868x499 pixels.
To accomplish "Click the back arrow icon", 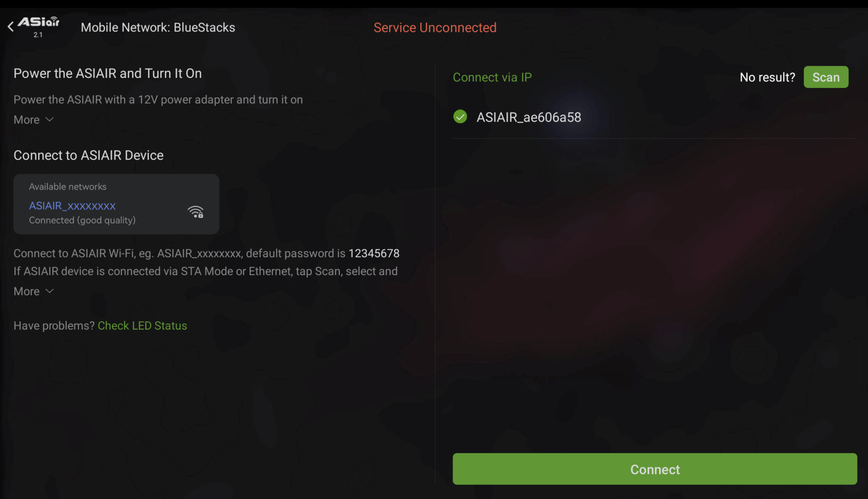I will coord(11,26).
